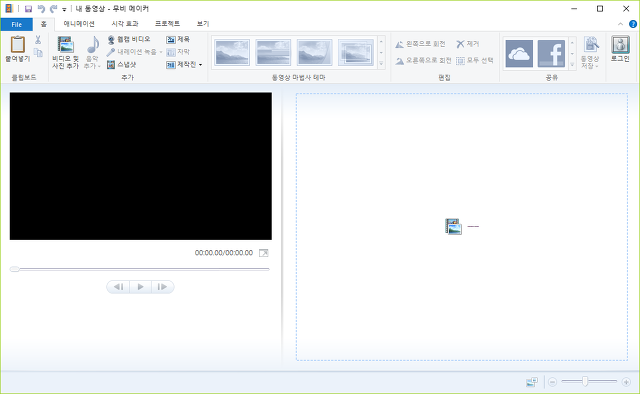Switch to Project (프로젝트) tab
Screen dimensions: 640x394
tap(167, 24)
